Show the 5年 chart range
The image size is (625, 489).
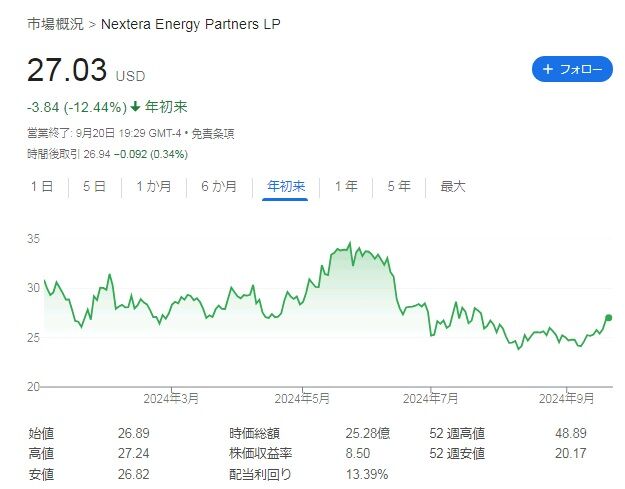(398, 186)
